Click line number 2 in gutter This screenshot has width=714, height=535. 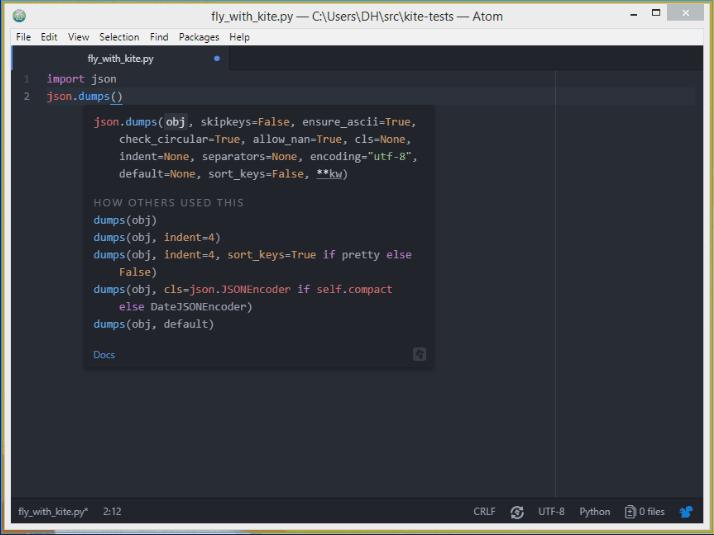point(26,97)
